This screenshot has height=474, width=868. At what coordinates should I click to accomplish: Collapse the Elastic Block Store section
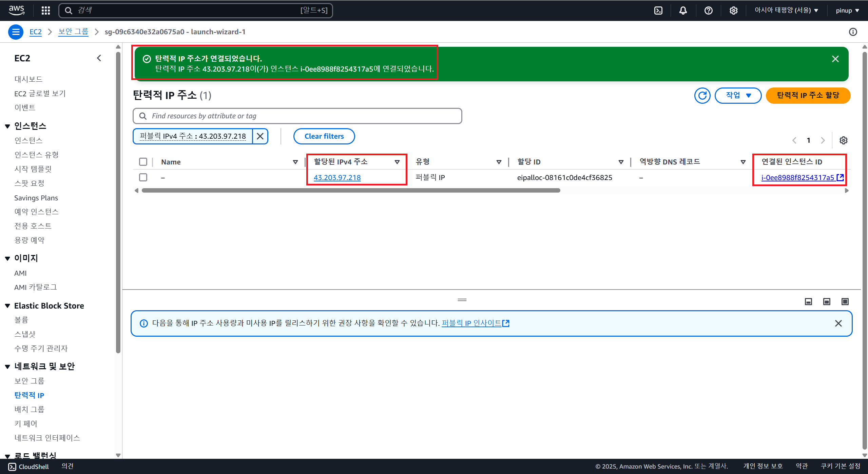click(x=7, y=306)
